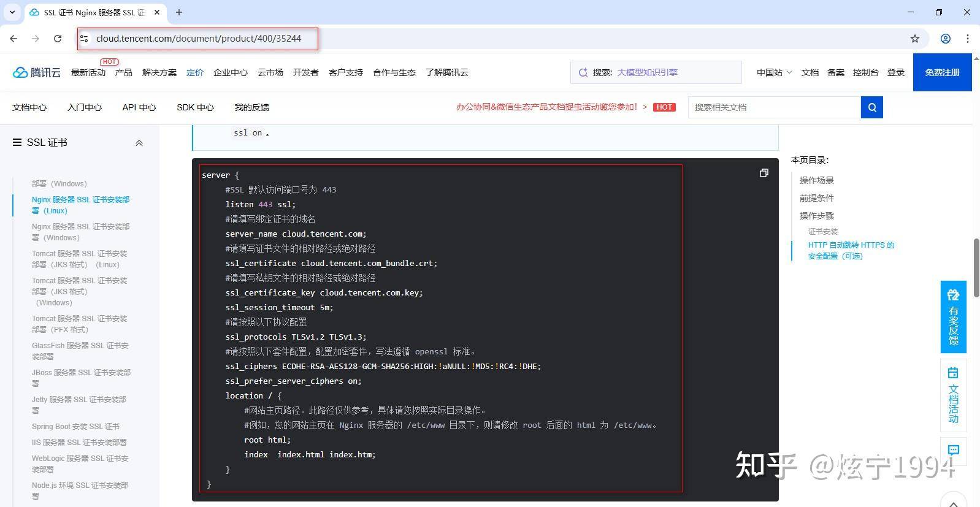Switch to SDK 中心 tab
Screen dimensions: 980x507
pyautogui.click(x=195, y=107)
